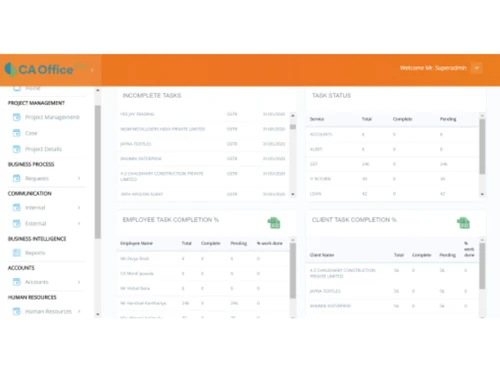This screenshot has height=375, width=500.
Task: Click Incomplete Tasks scroll down arrow
Action: [293, 194]
